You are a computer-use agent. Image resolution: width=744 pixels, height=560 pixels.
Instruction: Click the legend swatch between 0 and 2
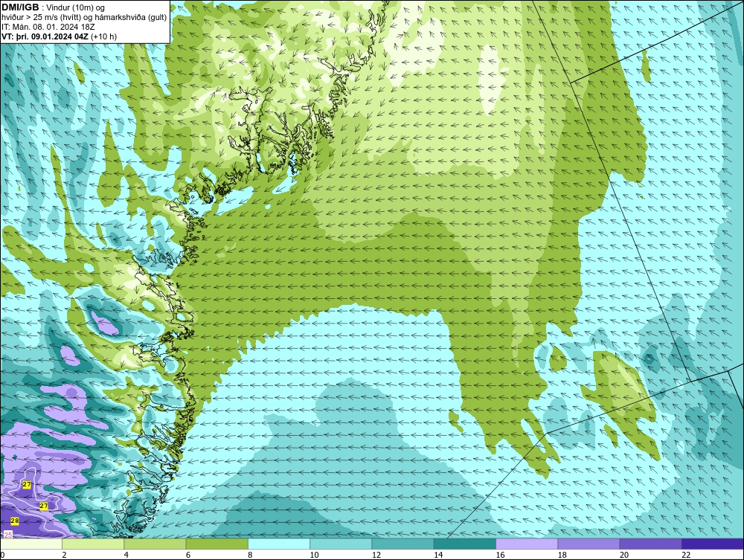(31, 544)
